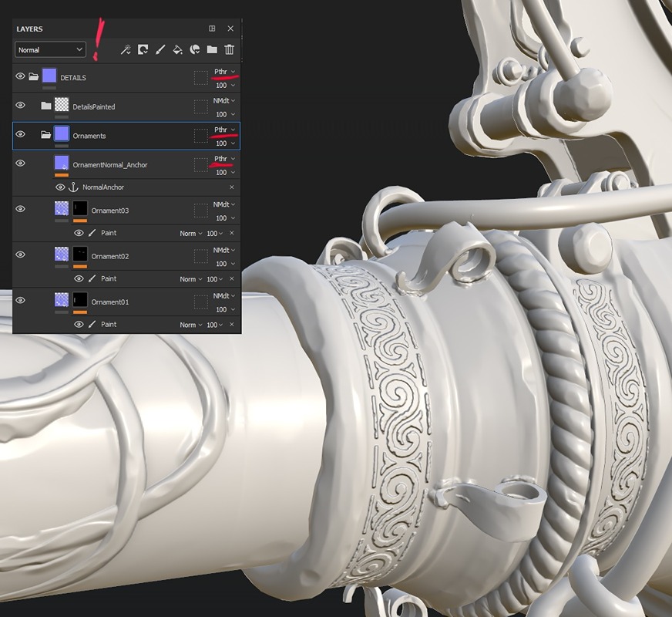Image resolution: width=672 pixels, height=617 pixels.
Task: Open Ornament03 blending mode NMdt dropdown
Action: point(224,204)
